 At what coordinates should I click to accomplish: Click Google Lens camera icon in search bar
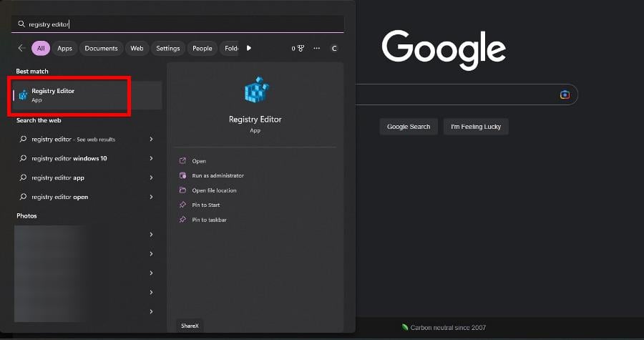point(565,95)
